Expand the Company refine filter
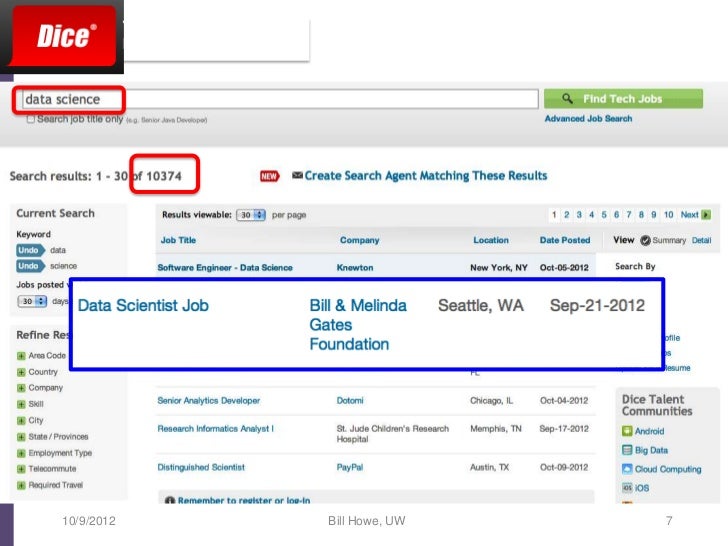 (x=21, y=388)
